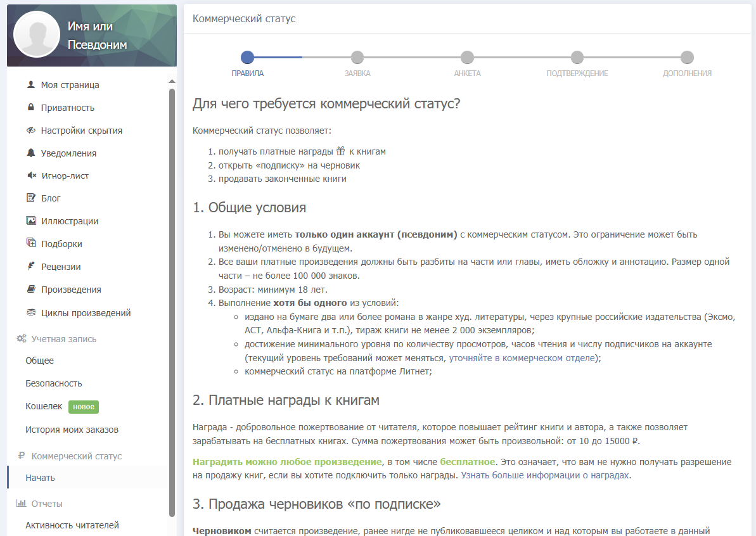Click the quill icon beside Рецензии

pos(31,266)
